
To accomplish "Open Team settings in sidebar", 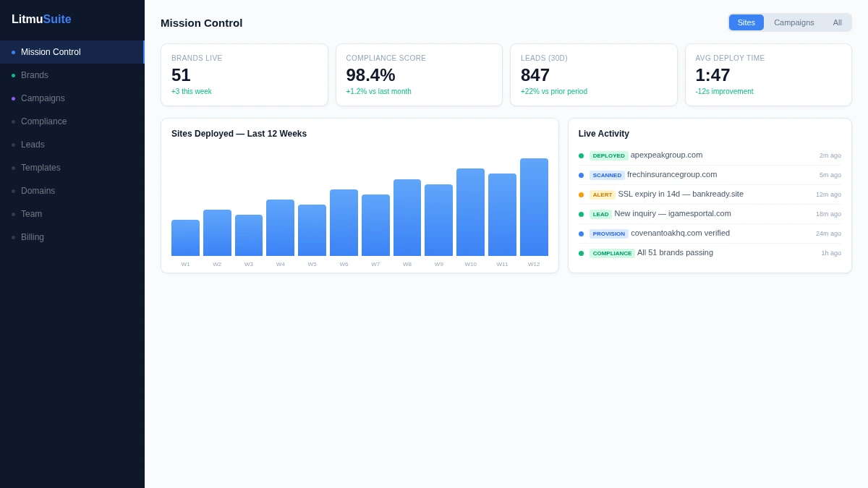I will [x=72, y=214].
